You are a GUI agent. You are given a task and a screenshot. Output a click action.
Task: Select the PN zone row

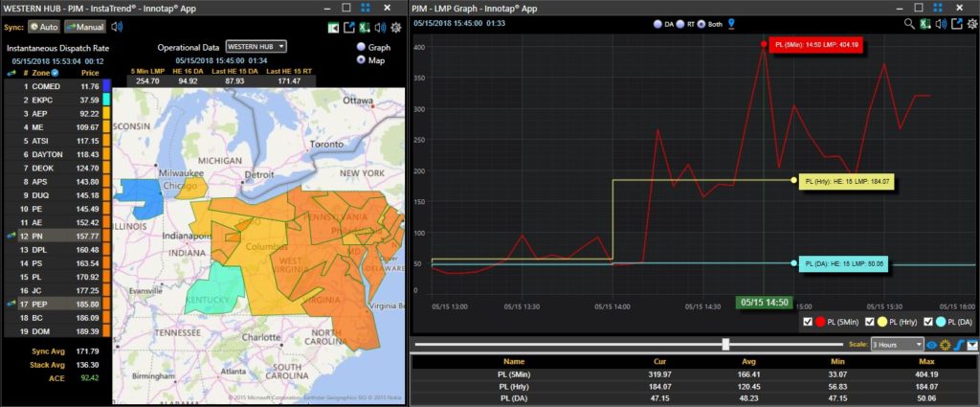(x=57, y=236)
